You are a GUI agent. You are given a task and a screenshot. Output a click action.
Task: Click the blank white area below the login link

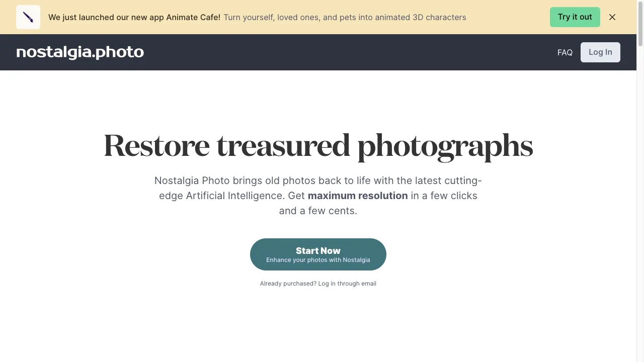pos(318,327)
